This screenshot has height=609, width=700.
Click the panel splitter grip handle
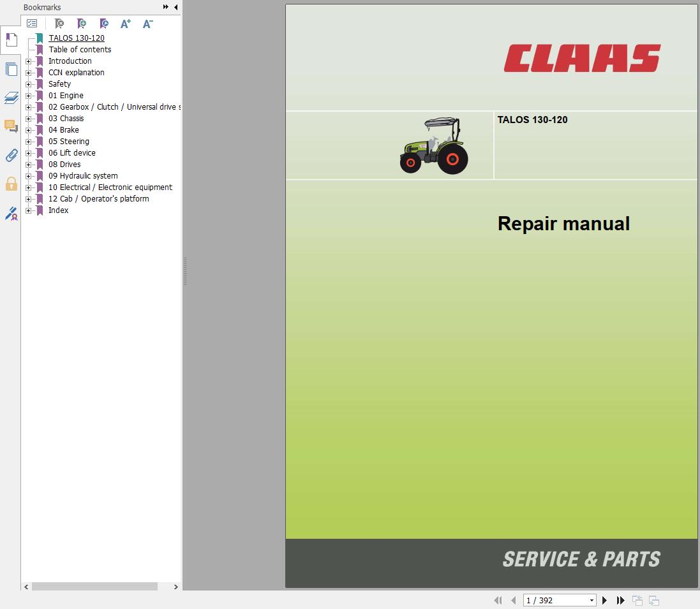coord(185,271)
